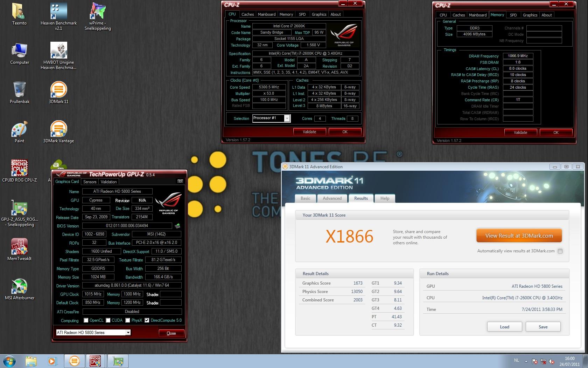Viewport: 588px width, 368px height.
Task: Click the Multiplier x 53.0 value
Action: (269, 93)
